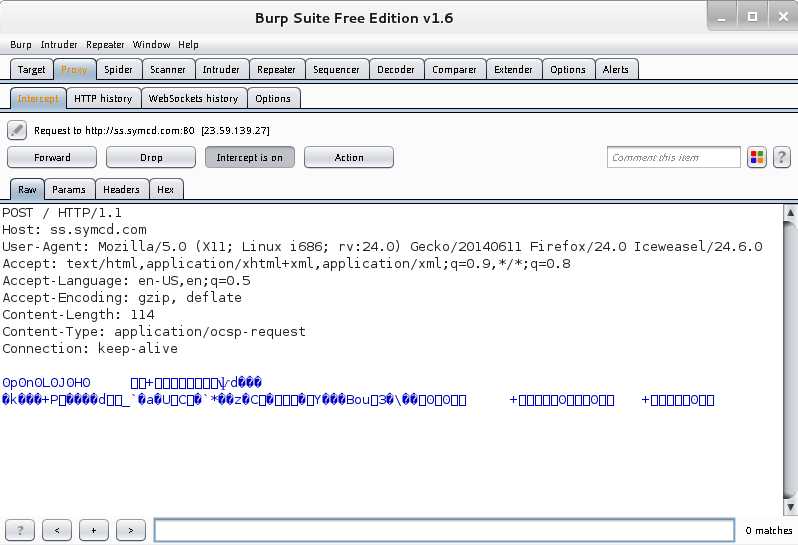798x545 pixels.
Task: Drop the intercepted request
Action: point(151,157)
